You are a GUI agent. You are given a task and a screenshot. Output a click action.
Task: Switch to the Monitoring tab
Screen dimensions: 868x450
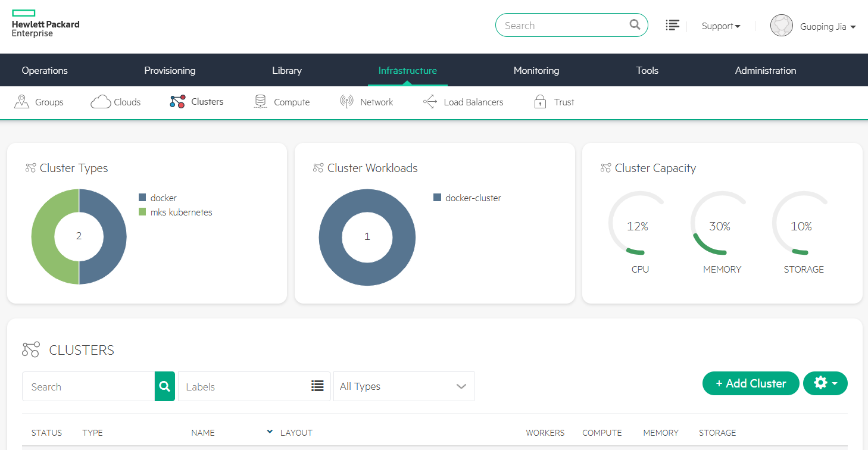point(536,70)
